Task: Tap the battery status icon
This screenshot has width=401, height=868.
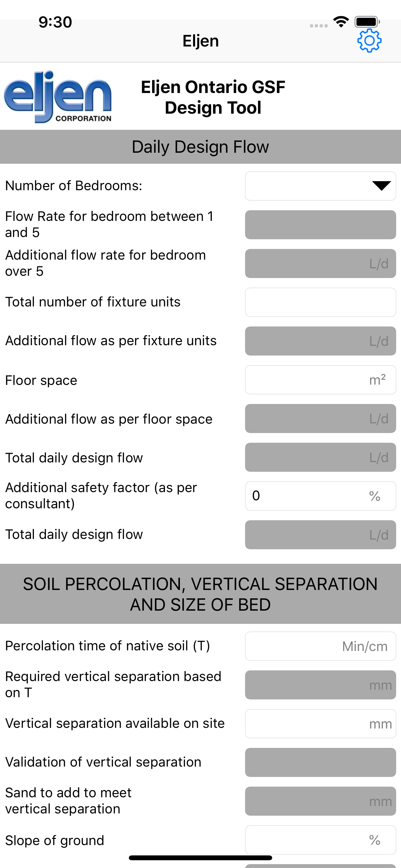Action: (367, 22)
